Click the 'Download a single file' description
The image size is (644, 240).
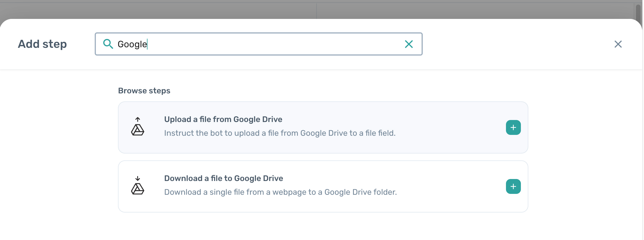(x=280, y=192)
